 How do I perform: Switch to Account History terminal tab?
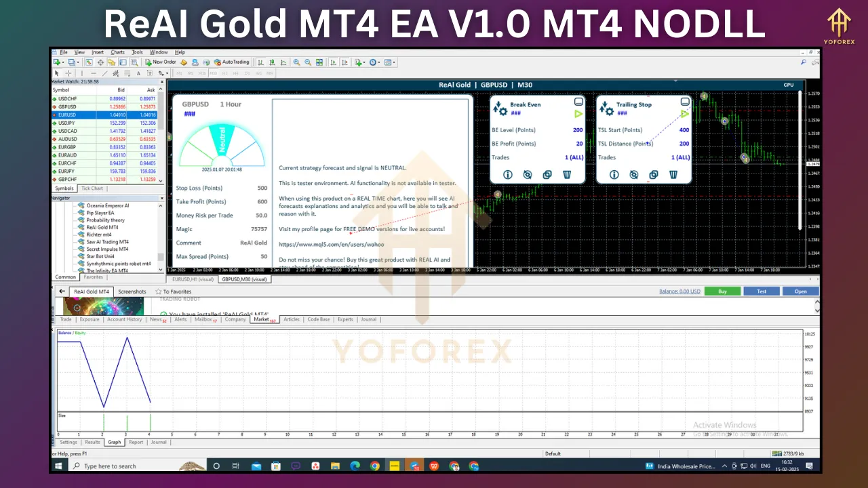pyautogui.click(x=125, y=319)
